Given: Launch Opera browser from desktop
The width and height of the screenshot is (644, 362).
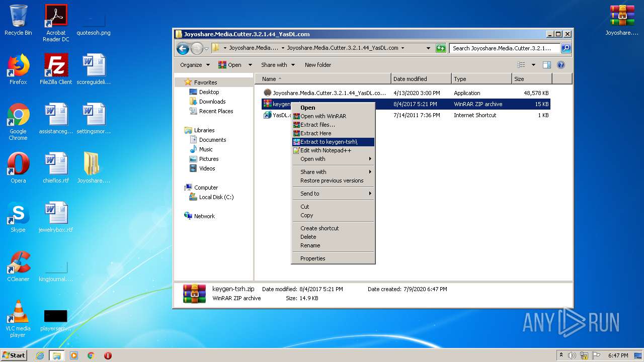Looking at the screenshot, I should 18,168.
